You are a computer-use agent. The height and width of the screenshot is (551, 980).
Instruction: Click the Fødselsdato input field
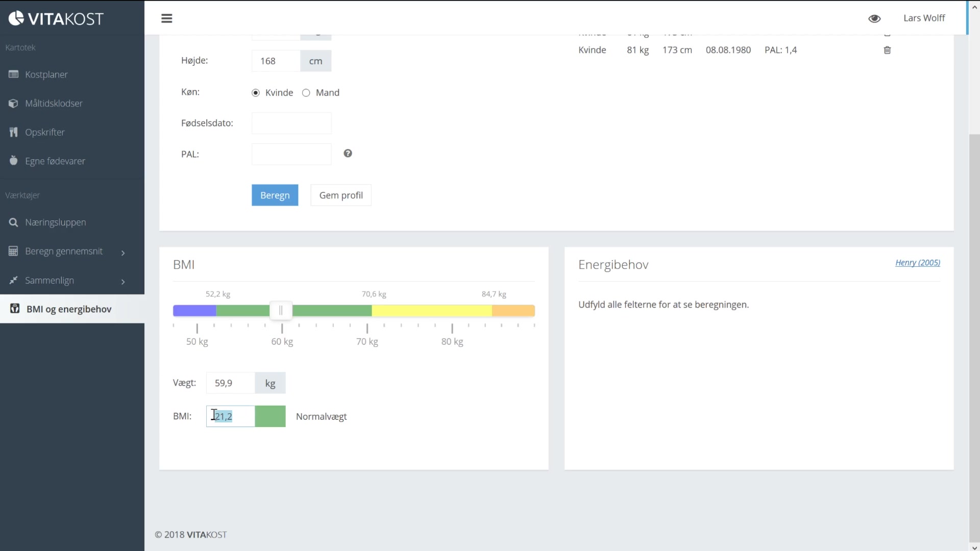click(291, 123)
